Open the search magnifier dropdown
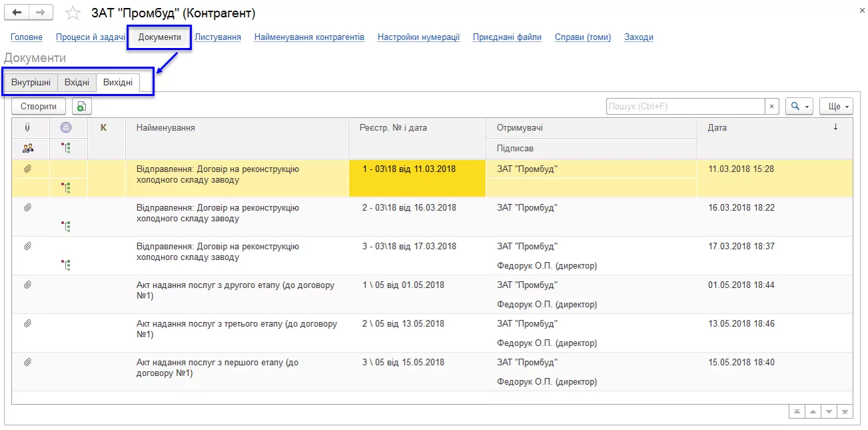 799,107
